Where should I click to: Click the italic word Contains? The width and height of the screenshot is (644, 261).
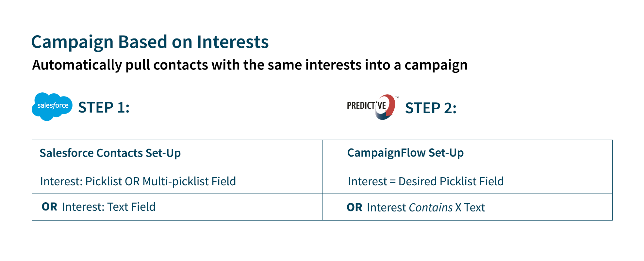[431, 207]
